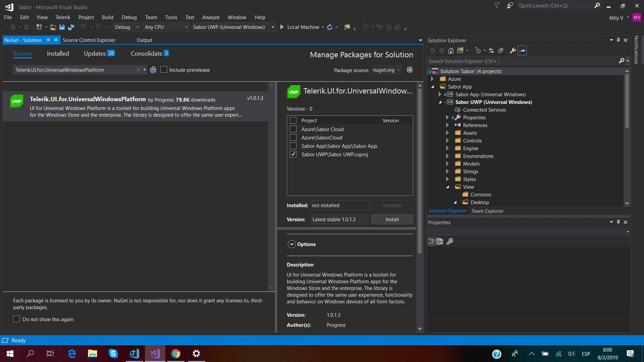
Task: Click the Home icon in Solution Explorer
Action: coord(451,51)
